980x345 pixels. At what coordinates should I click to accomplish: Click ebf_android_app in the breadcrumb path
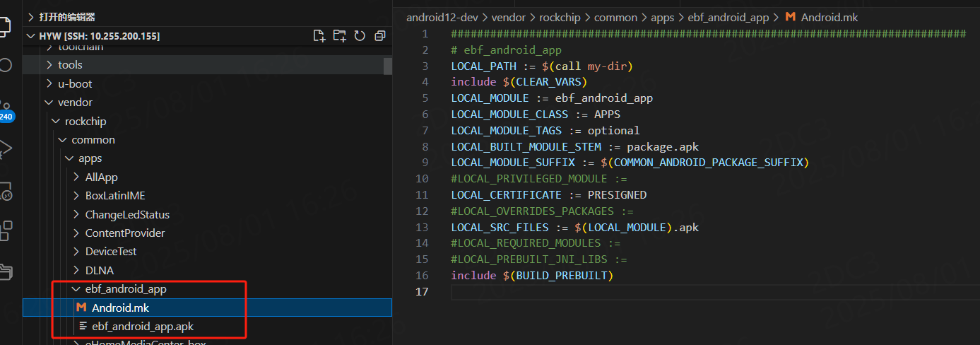pos(728,17)
